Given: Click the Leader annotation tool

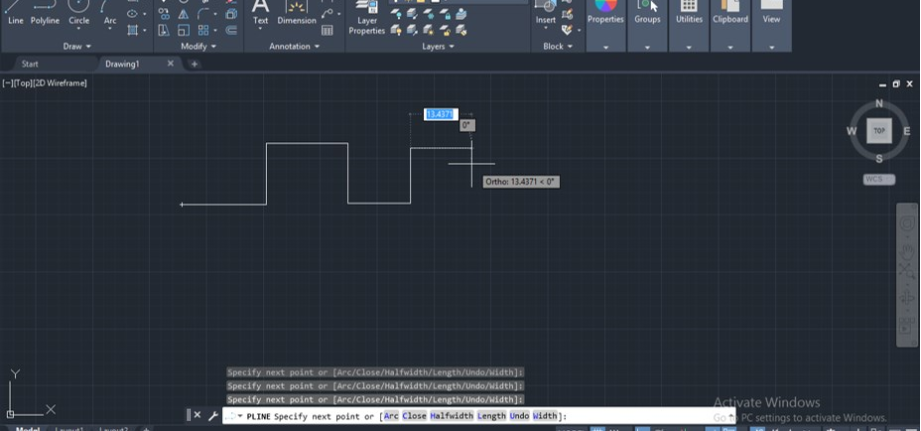Looking at the screenshot, I should click(x=327, y=14).
